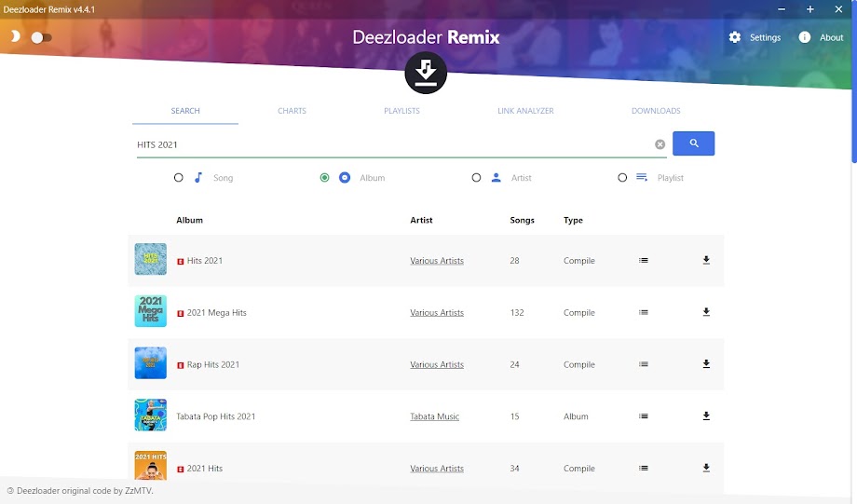857x504 pixels.
Task: Open About info icon
Action: click(x=805, y=37)
